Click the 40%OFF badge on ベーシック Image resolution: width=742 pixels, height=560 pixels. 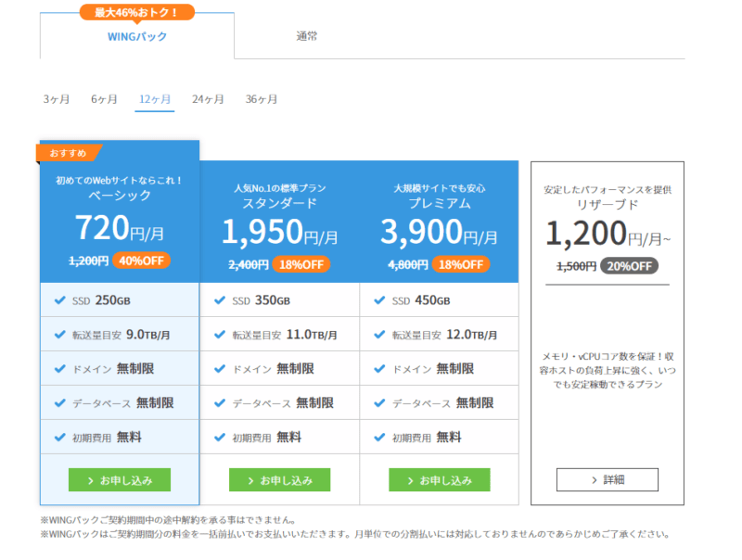click(142, 261)
